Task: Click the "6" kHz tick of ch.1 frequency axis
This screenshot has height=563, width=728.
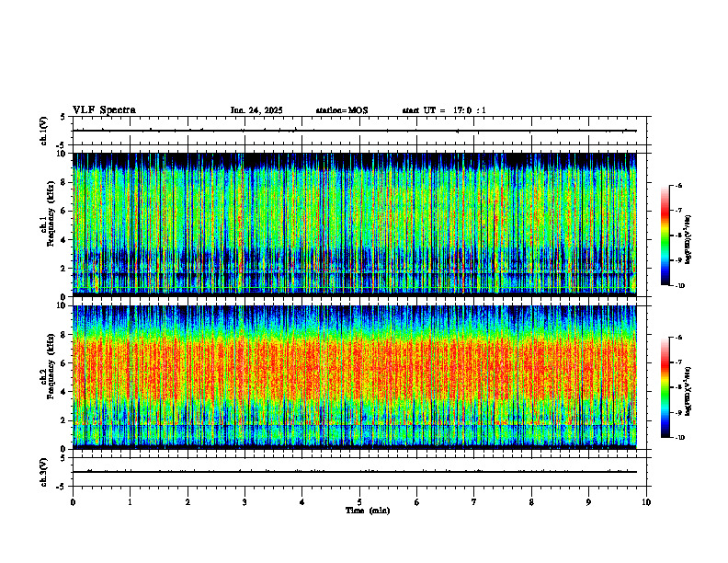Action: (64, 211)
